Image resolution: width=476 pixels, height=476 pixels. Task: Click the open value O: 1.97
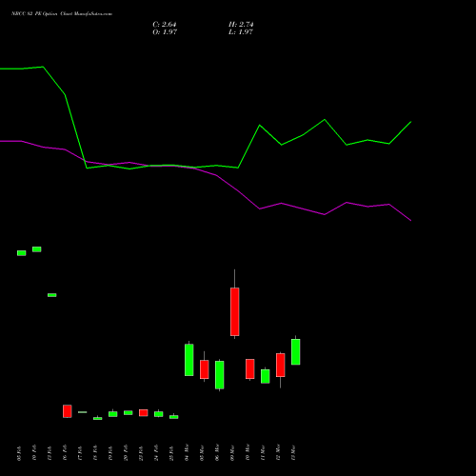pos(165,32)
